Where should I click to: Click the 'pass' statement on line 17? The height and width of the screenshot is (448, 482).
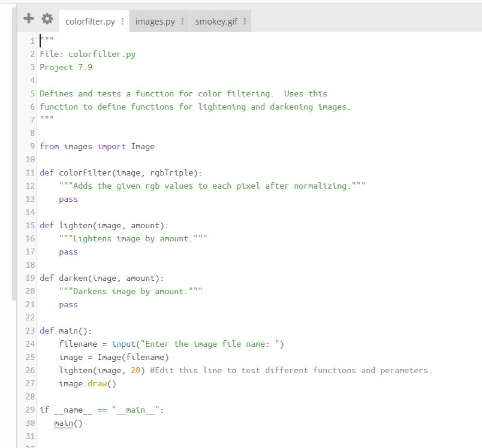point(68,252)
